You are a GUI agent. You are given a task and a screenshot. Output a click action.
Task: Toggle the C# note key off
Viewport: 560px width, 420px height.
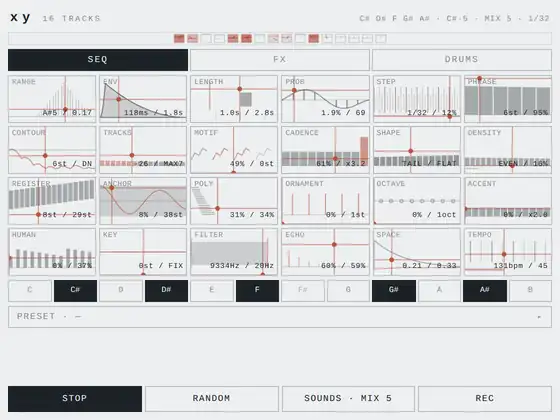pyautogui.click(x=75, y=291)
